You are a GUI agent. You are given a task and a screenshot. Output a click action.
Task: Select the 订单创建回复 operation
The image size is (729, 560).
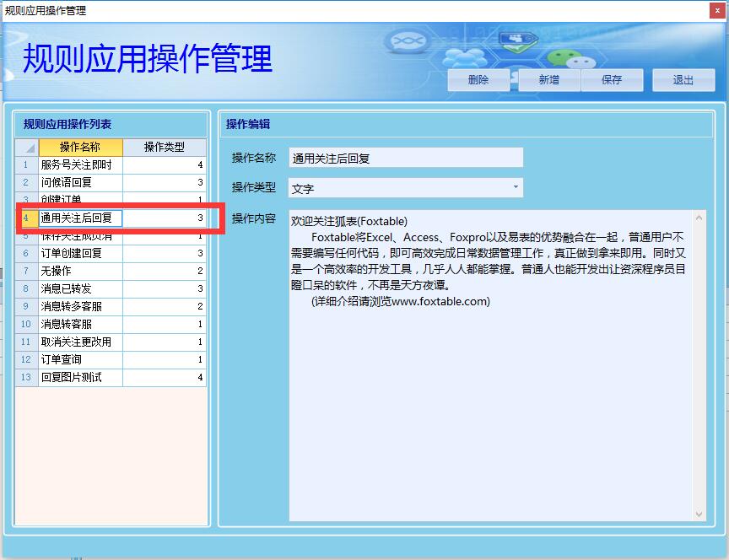[80, 253]
